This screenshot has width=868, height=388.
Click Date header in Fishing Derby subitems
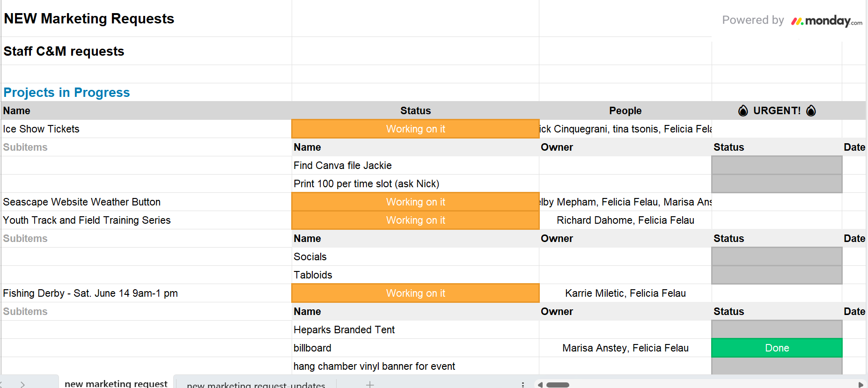click(x=854, y=311)
